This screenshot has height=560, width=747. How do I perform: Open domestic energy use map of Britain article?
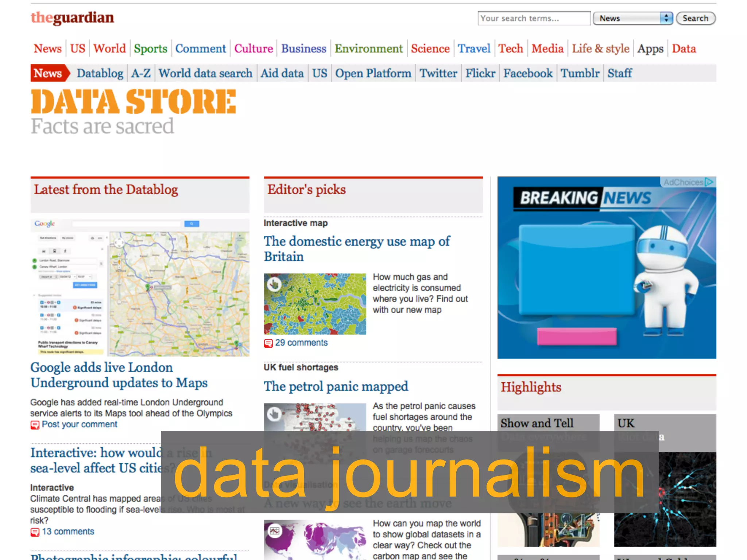click(357, 249)
